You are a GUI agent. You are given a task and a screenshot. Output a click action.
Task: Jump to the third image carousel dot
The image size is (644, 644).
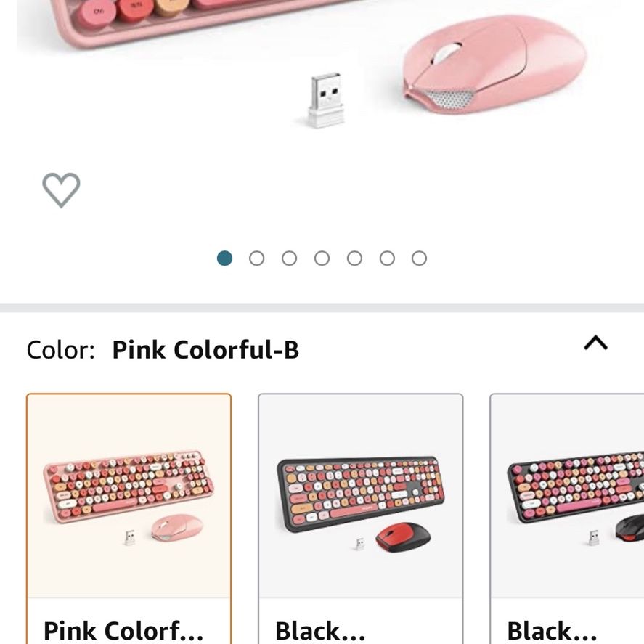pyautogui.click(x=289, y=258)
